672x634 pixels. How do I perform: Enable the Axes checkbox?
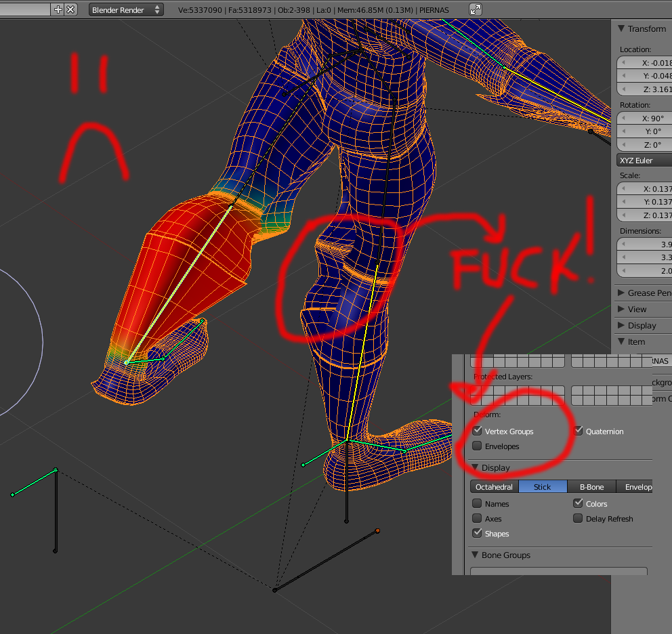click(x=477, y=518)
